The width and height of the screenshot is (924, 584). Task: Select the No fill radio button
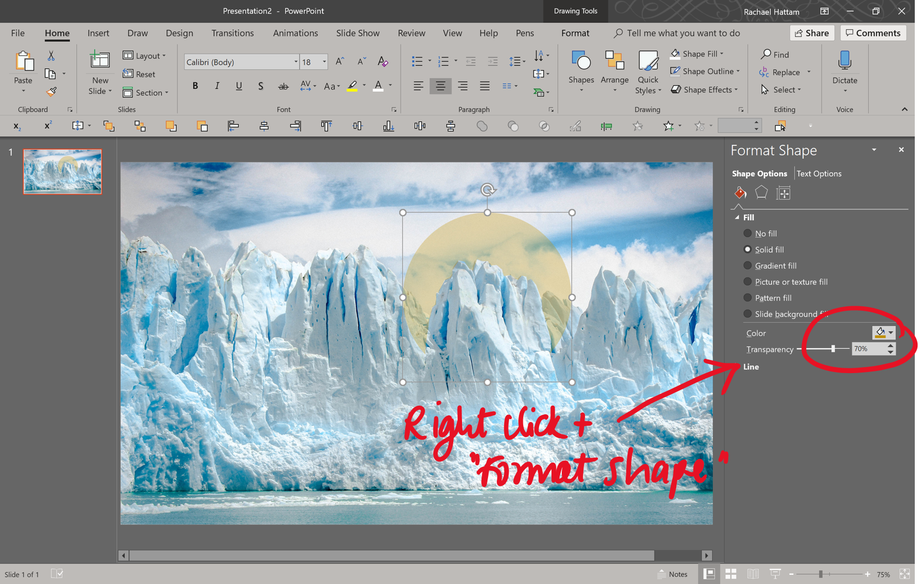(748, 233)
